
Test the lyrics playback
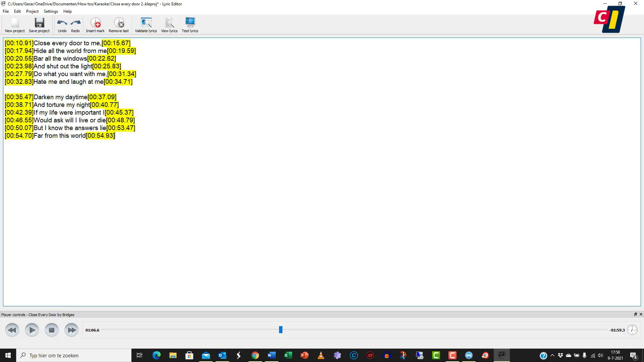190,24
